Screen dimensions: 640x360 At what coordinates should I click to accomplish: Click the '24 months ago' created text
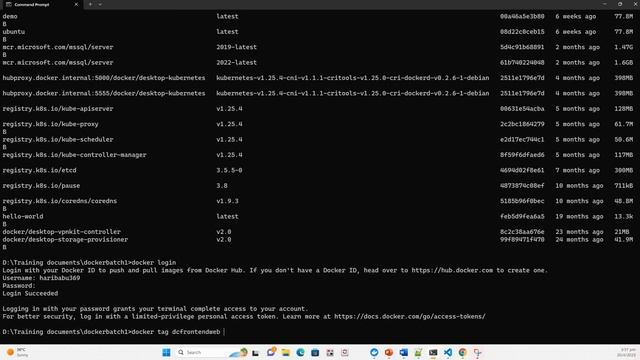[579, 240]
